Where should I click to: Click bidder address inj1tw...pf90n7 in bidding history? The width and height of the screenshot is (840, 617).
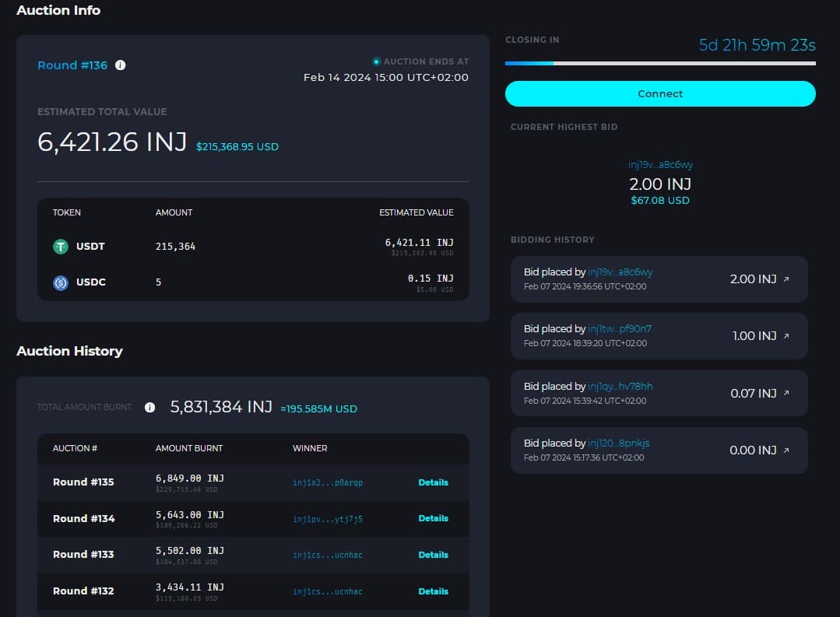click(620, 329)
